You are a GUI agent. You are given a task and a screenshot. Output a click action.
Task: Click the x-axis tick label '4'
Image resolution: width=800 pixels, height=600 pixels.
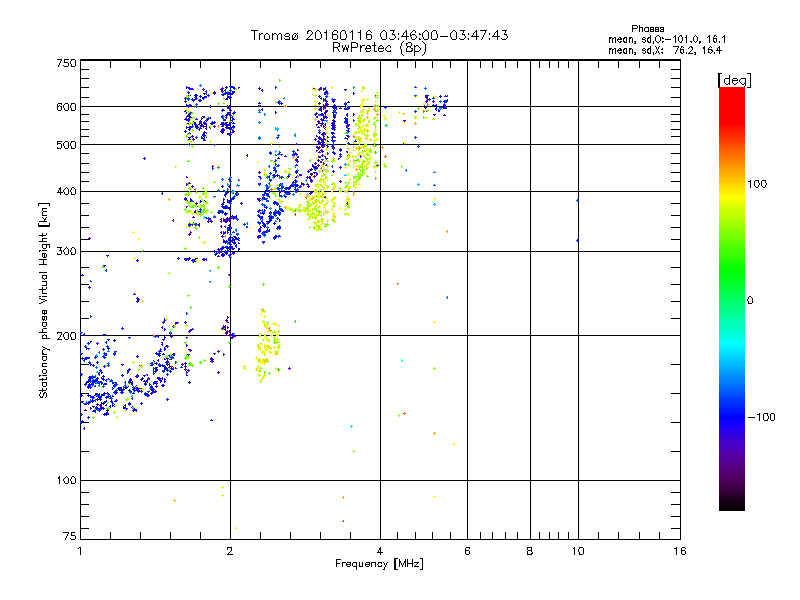[380, 551]
